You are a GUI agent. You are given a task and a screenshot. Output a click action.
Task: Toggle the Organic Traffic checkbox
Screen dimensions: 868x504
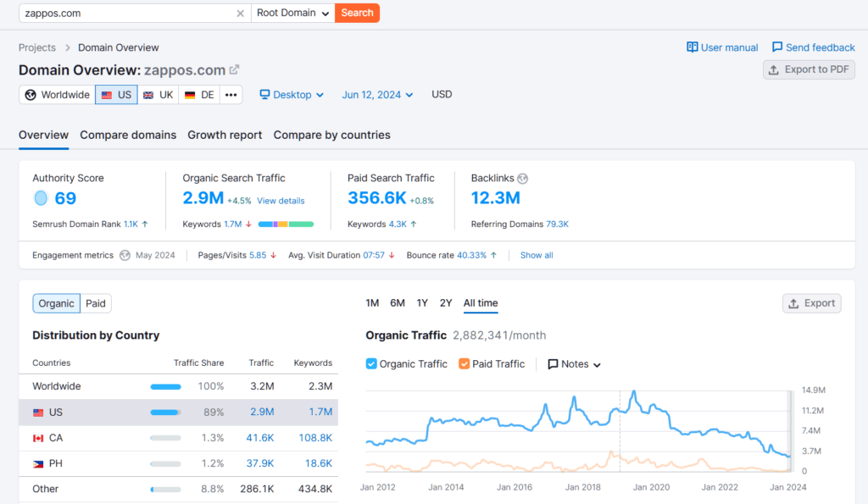371,363
